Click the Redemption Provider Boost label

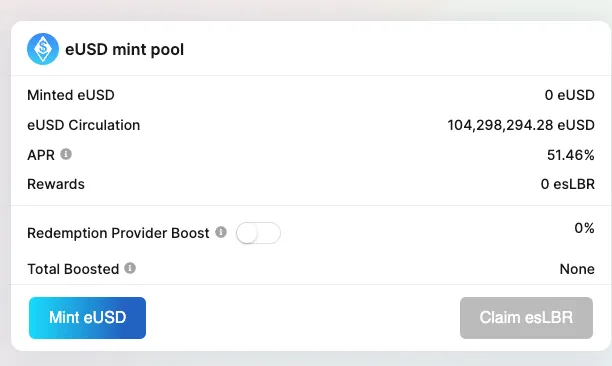118,233
